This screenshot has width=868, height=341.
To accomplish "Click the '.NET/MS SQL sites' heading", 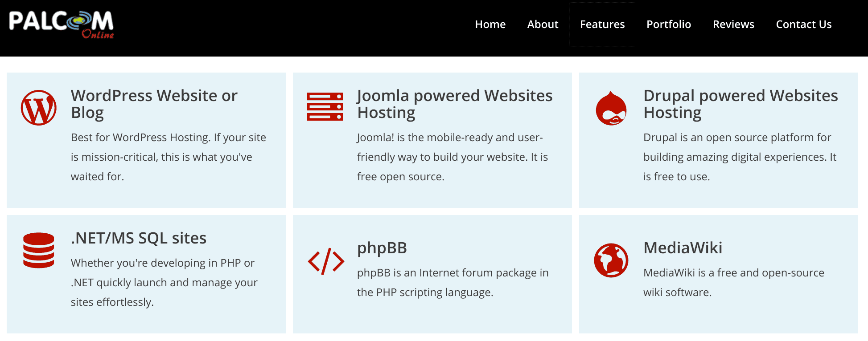I will 139,238.
